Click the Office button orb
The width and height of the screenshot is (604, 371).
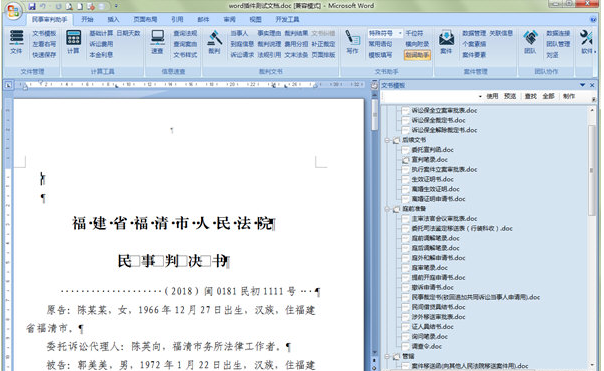click(13, 11)
